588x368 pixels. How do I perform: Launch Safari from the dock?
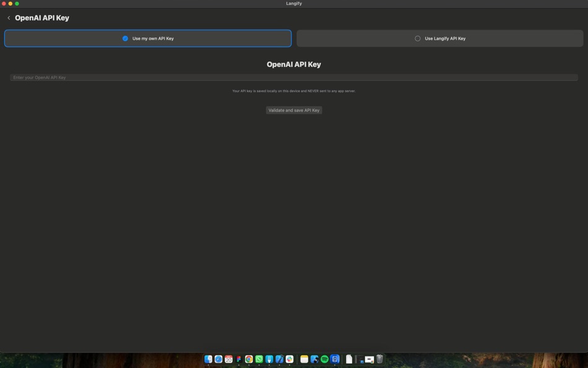point(218,359)
